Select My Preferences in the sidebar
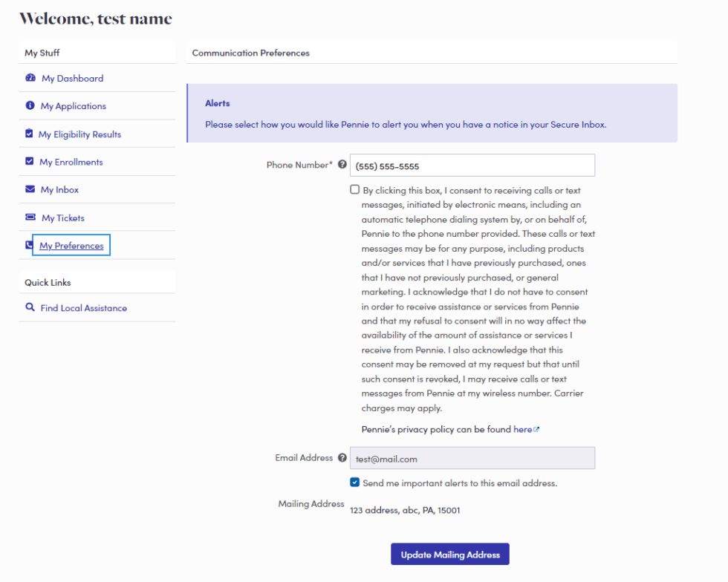The width and height of the screenshot is (728, 582). (x=71, y=246)
